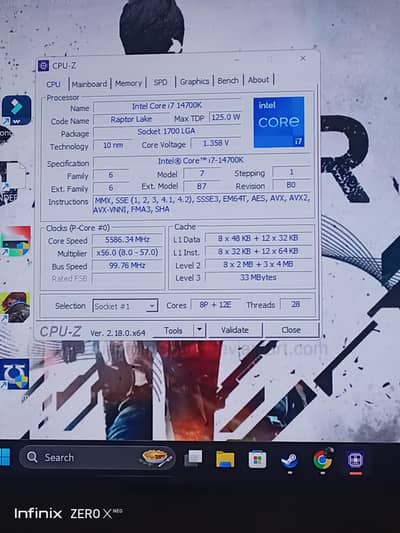The image size is (400, 533).
Task: Click the Ext. Model value 87
Action: (x=202, y=186)
